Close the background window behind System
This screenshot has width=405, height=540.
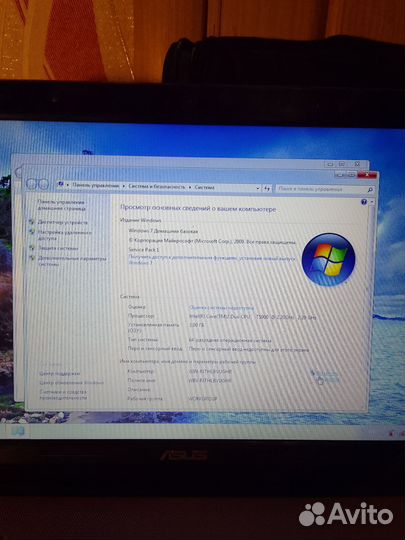pyautogui.click(x=357, y=164)
